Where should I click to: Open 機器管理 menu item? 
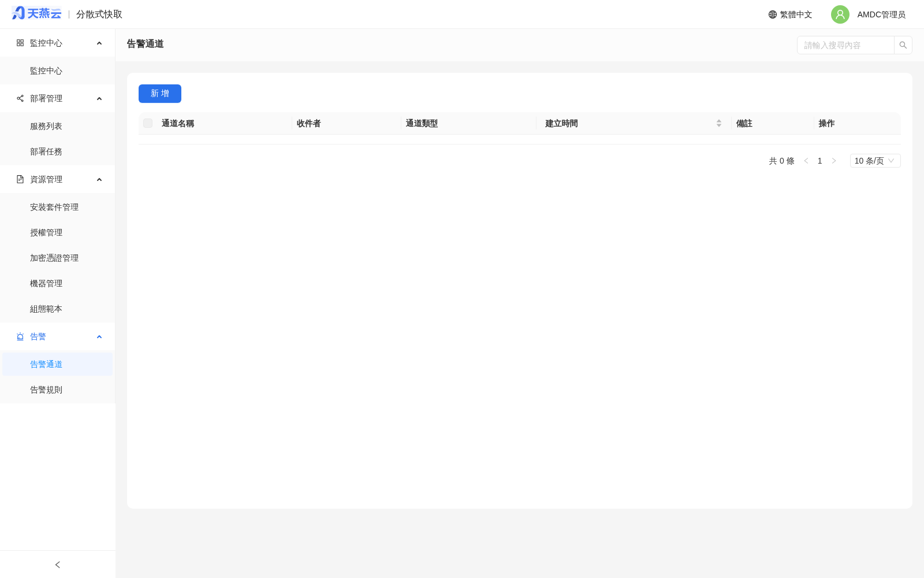click(x=58, y=283)
